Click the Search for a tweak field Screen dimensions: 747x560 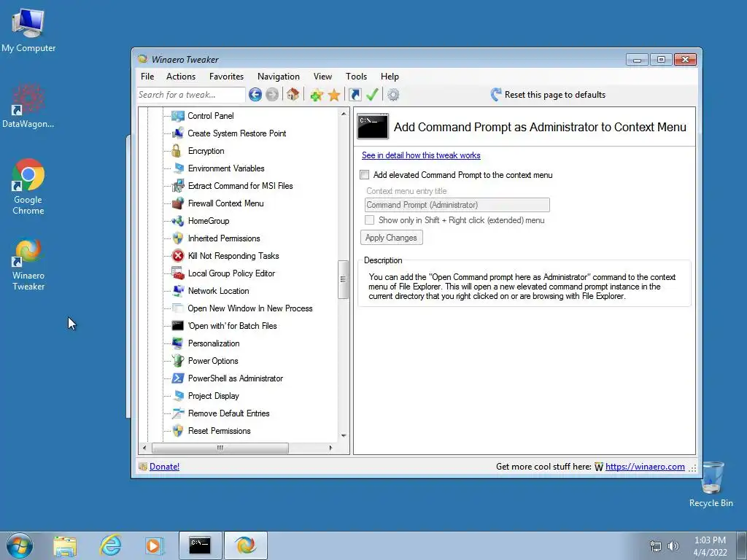191,95
